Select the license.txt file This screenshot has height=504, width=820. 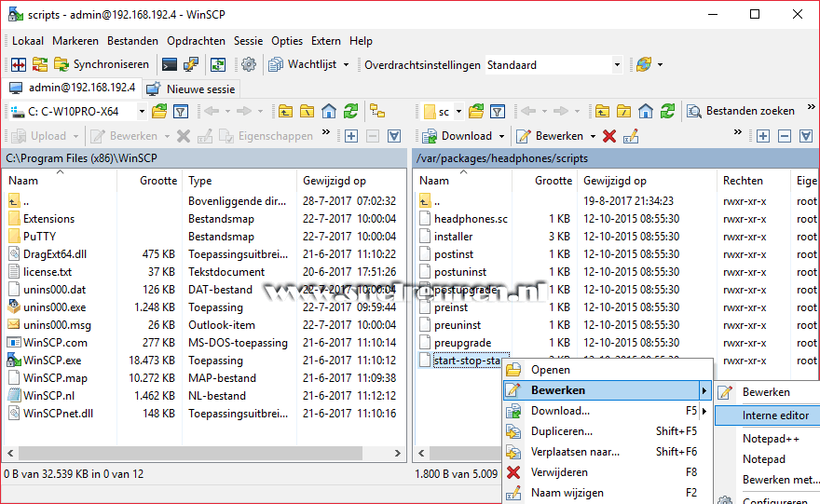coord(48,272)
